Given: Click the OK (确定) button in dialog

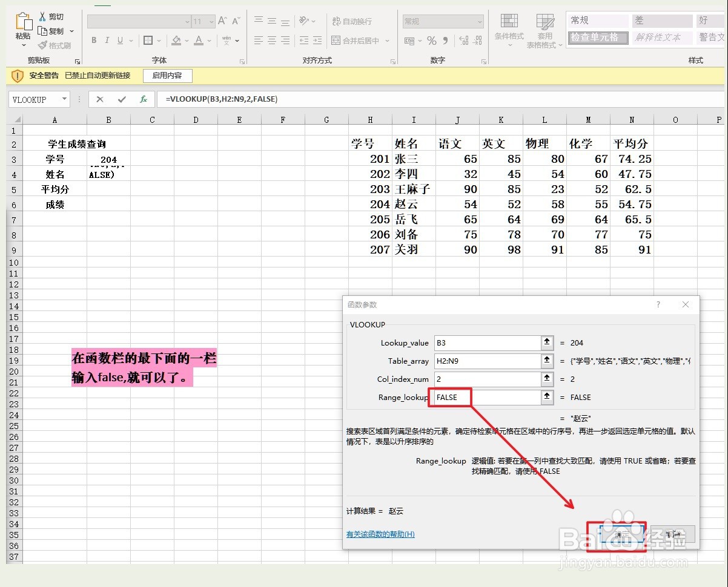Looking at the screenshot, I should coord(621,534).
